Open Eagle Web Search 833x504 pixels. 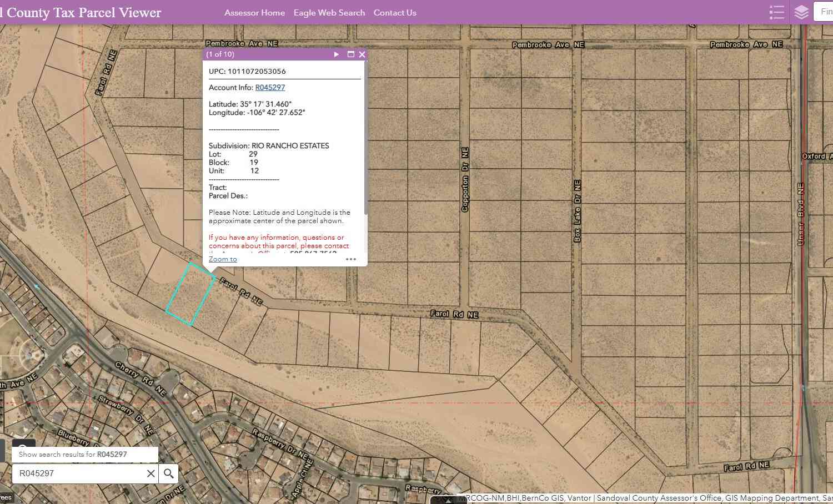pyautogui.click(x=329, y=12)
